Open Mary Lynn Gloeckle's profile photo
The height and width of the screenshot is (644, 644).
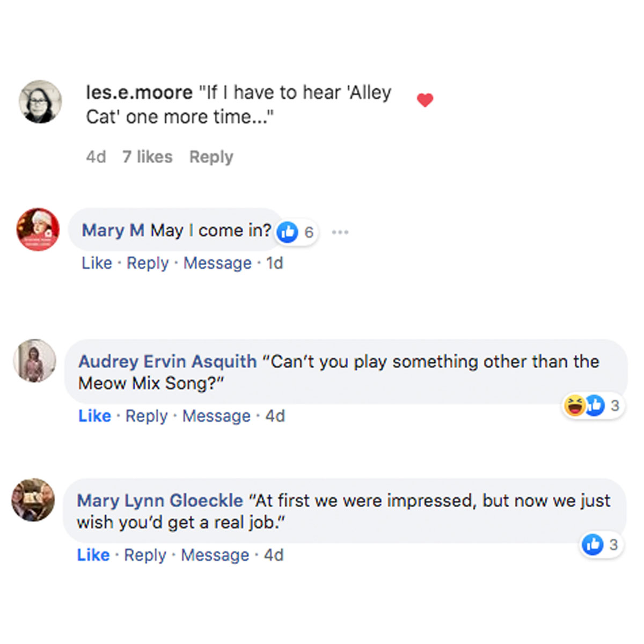point(33,500)
